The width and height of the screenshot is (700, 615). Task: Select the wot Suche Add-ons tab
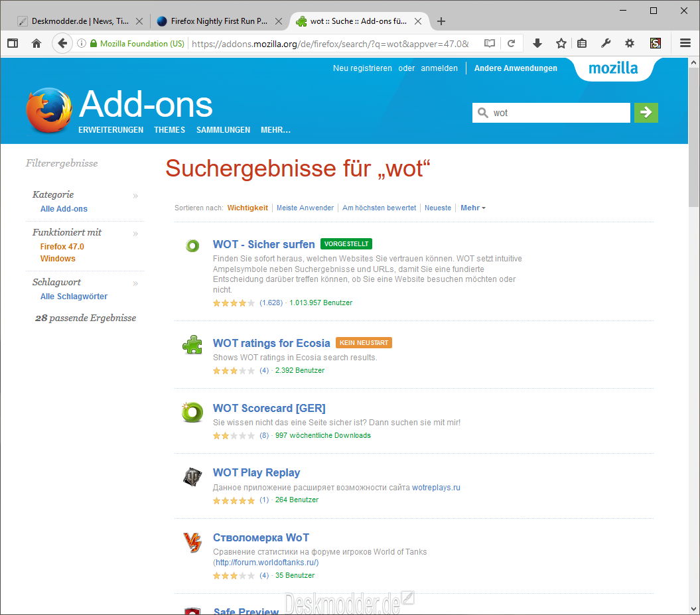tap(358, 21)
